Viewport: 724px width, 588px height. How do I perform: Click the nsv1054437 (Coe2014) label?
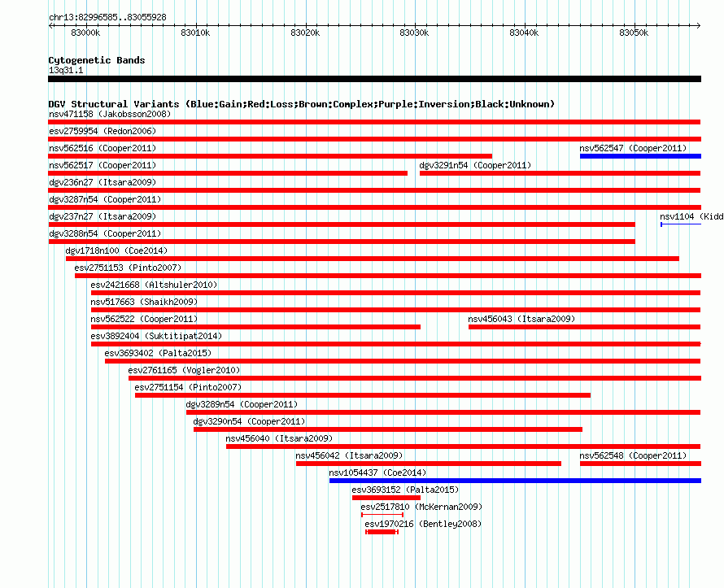pos(377,473)
